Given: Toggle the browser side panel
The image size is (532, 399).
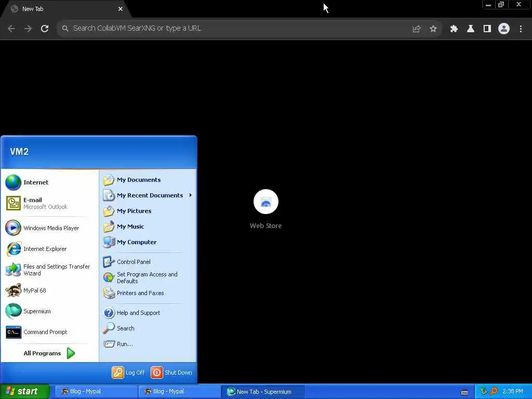Looking at the screenshot, I should 487,29.
